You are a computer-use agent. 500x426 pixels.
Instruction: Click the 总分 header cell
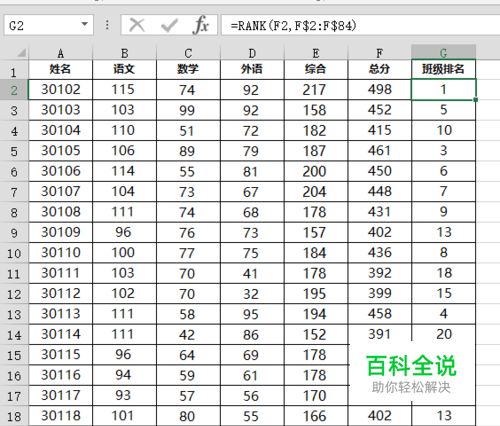click(x=379, y=69)
